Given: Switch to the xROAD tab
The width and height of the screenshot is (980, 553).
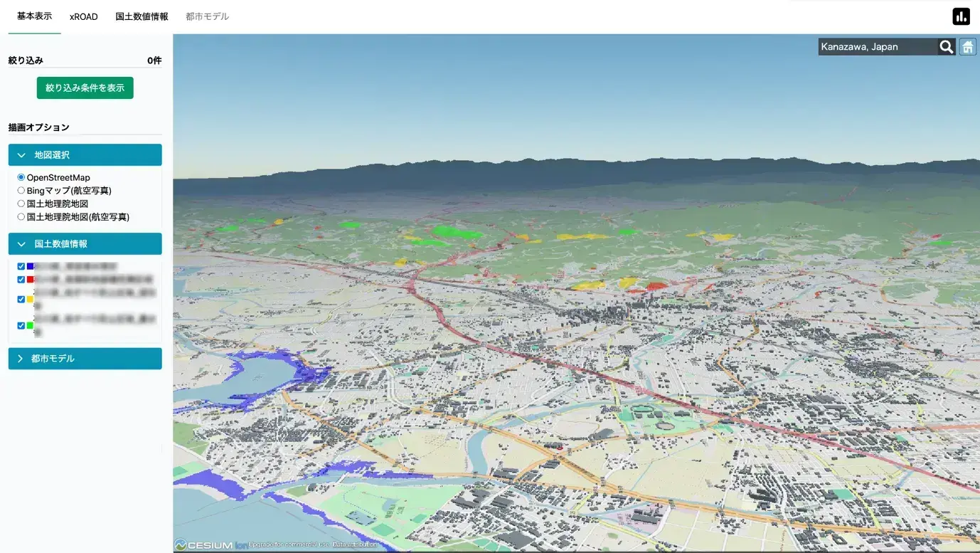Looking at the screenshot, I should coord(83,16).
